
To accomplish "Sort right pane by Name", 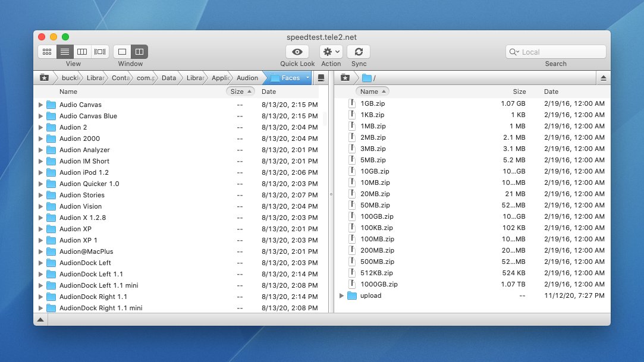I will point(372,92).
